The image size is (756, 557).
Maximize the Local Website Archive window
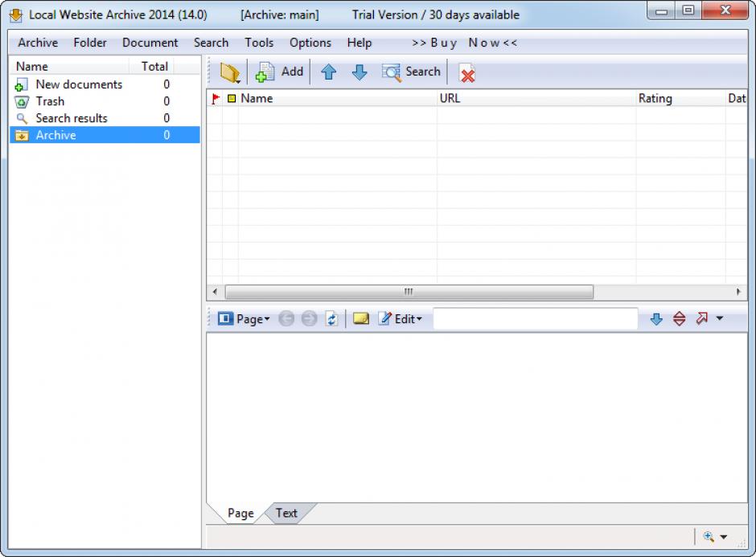click(688, 10)
